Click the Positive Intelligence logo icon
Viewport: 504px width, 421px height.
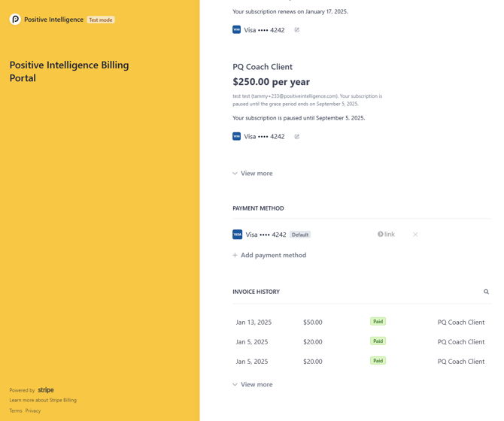pyautogui.click(x=15, y=20)
